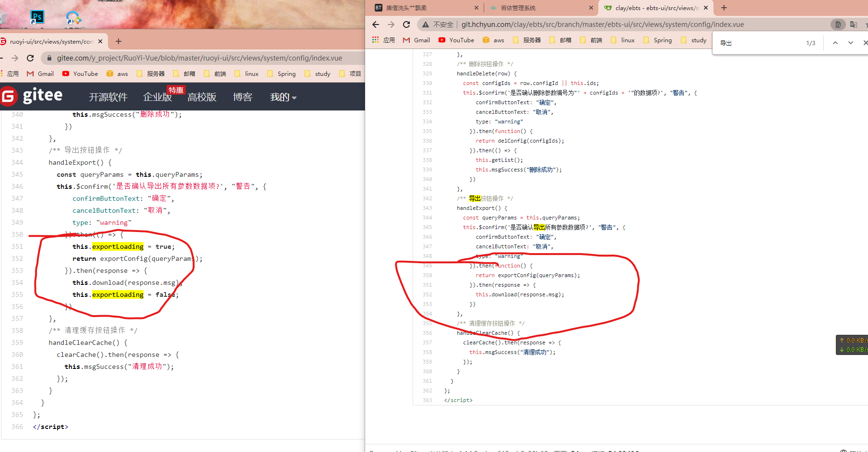This screenshot has height=452, width=868.
Task: Open the linux bookmark folder on left
Action: pyautogui.click(x=247, y=73)
